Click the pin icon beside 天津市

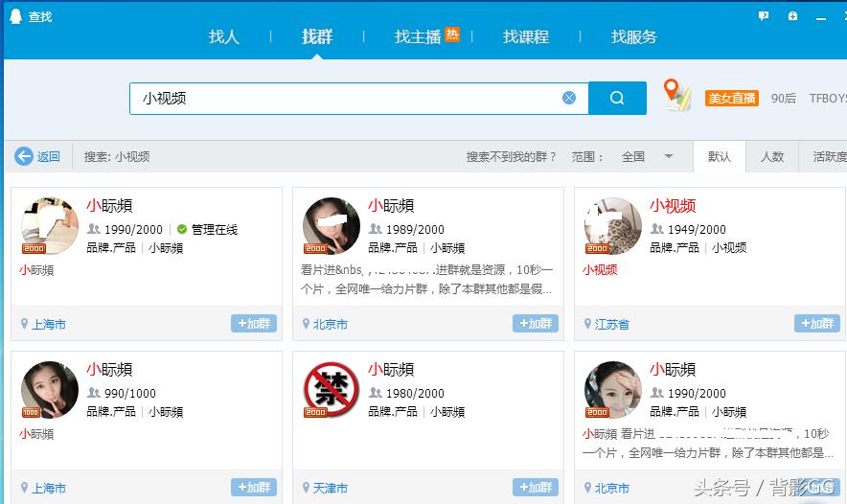coord(307,488)
